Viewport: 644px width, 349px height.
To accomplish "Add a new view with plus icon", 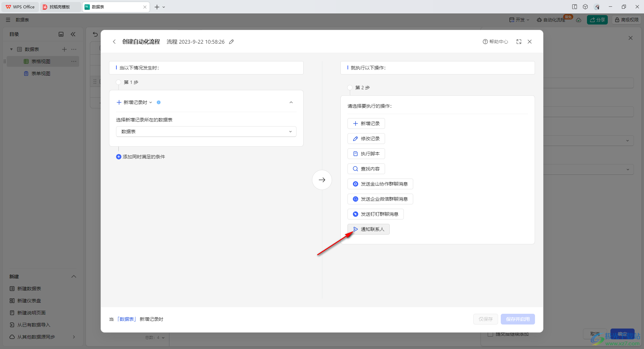I will [x=64, y=49].
